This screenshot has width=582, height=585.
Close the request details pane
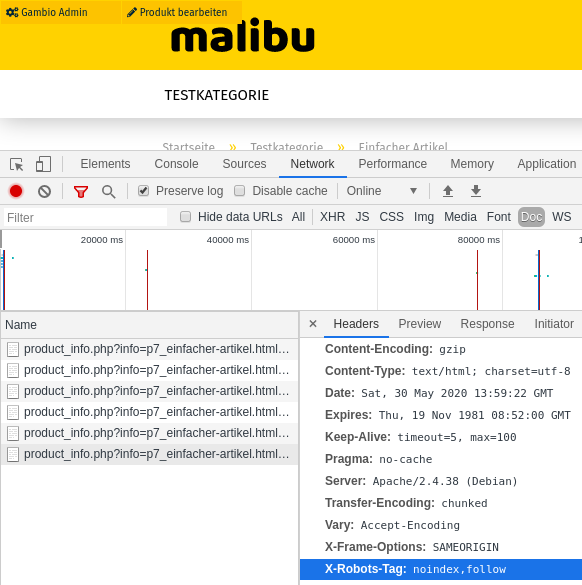pyautogui.click(x=313, y=323)
